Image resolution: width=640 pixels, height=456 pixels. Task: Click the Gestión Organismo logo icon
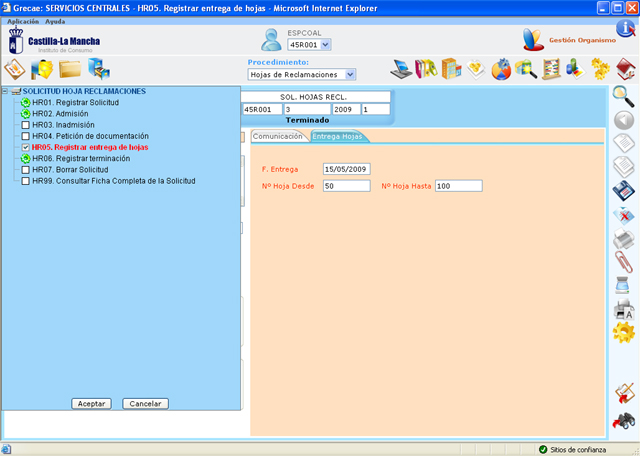(x=533, y=40)
